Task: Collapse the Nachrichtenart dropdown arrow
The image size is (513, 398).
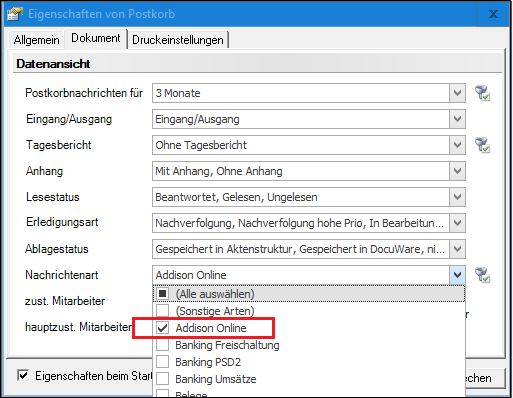Action: point(457,275)
